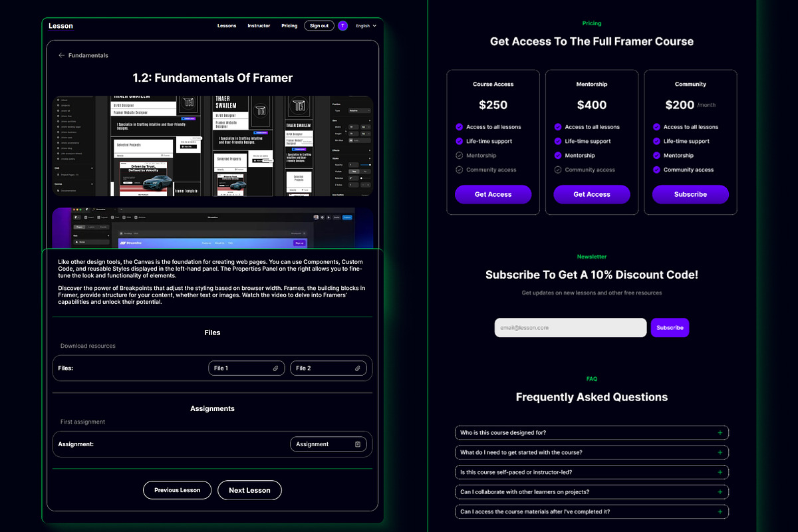Click Community plan 'Mentorship' check
This screenshot has height=532, width=798.
click(656, 156)
